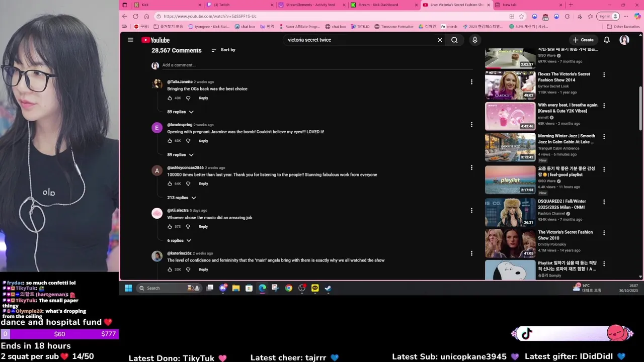Screen dimensions: 644x362
Task: Run the search with the magnifier button
Action: (x=454, y=40)
